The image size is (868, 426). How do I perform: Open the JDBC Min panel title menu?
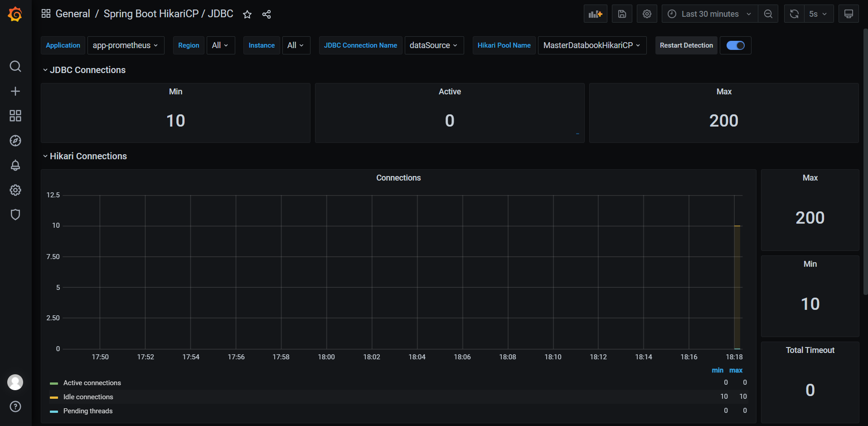pyautogui.click(x=175, y=92)
